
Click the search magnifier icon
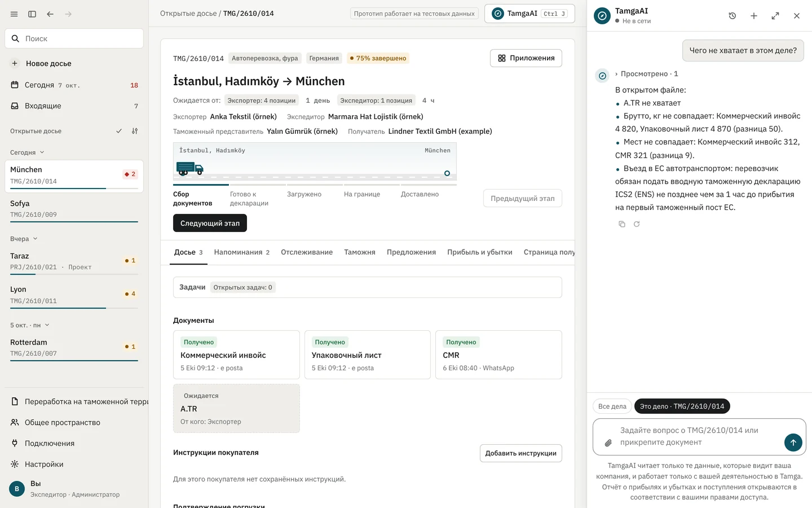pos(16,38)
